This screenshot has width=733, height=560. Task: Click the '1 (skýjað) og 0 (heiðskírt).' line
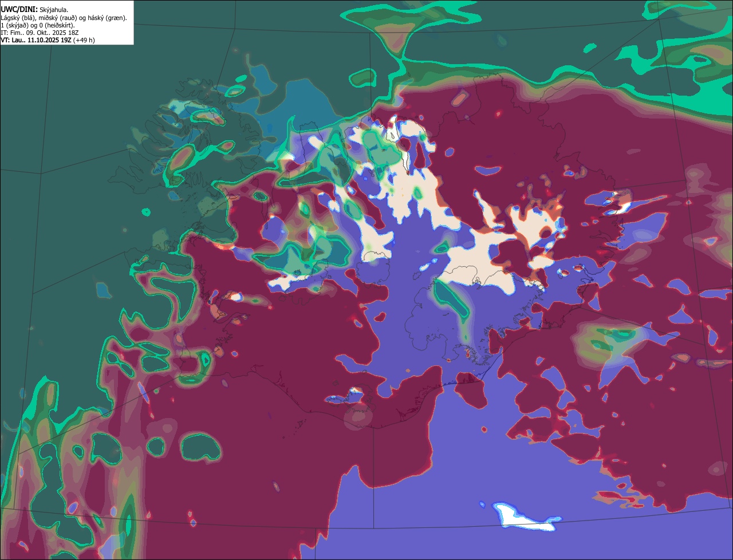pos(38,25)
